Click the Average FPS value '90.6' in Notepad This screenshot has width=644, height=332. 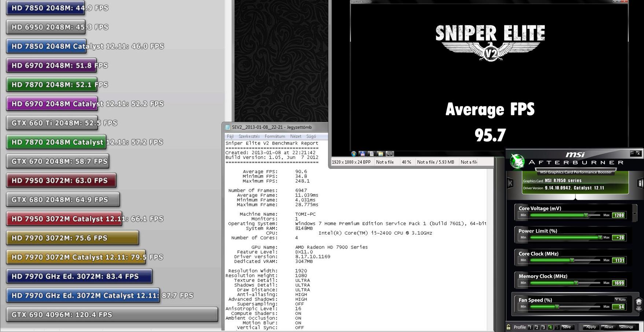[x=301, y=172]
